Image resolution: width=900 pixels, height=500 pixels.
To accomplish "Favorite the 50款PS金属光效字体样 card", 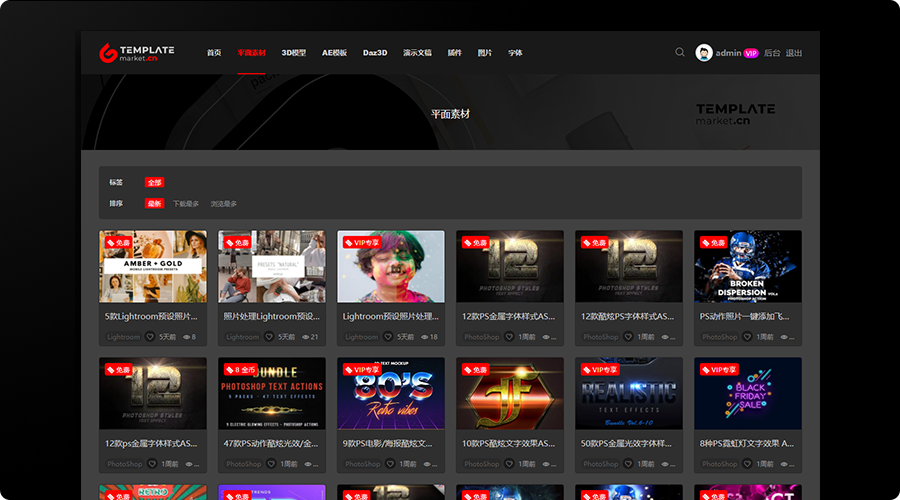I will 628,464.
